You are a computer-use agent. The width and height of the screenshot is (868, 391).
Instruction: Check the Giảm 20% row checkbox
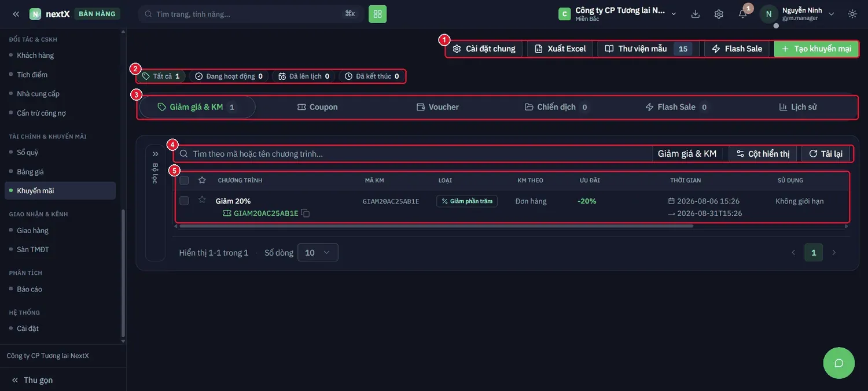184,201
